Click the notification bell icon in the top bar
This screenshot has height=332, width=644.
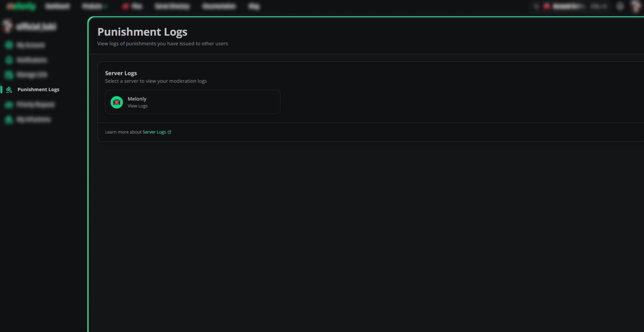coord(620,6)
